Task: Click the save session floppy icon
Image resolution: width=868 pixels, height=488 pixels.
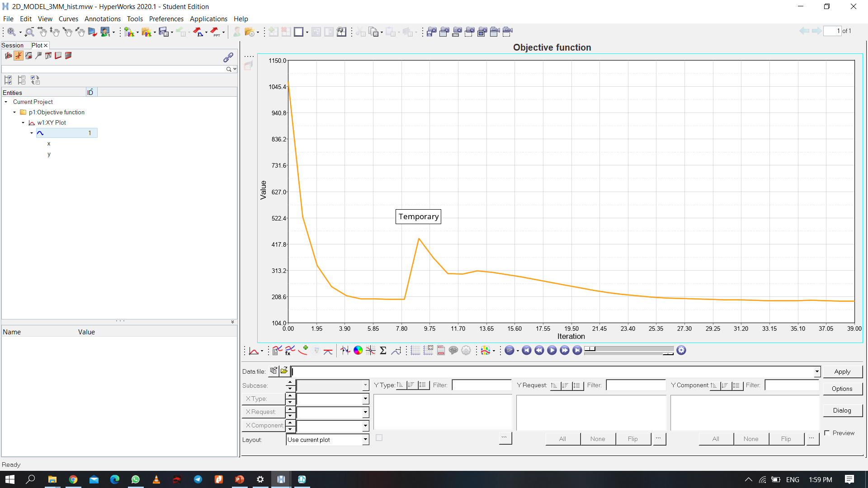Action: (x=164, y=32)
